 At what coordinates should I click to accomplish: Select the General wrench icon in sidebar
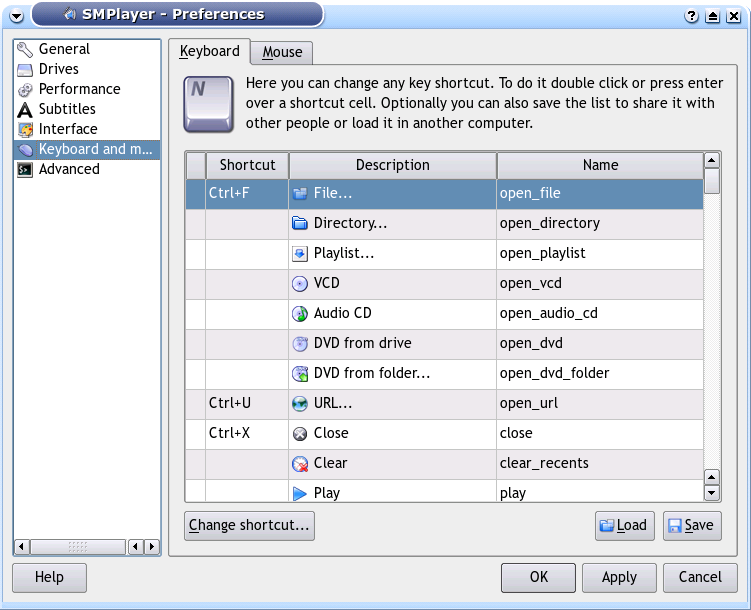[x=24, y=49]
